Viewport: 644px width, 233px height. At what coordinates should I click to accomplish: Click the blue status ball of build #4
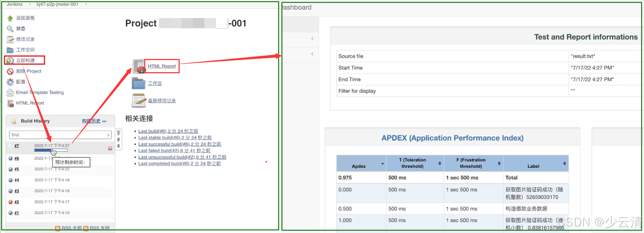pyautogui.click(x=11, y=180)
